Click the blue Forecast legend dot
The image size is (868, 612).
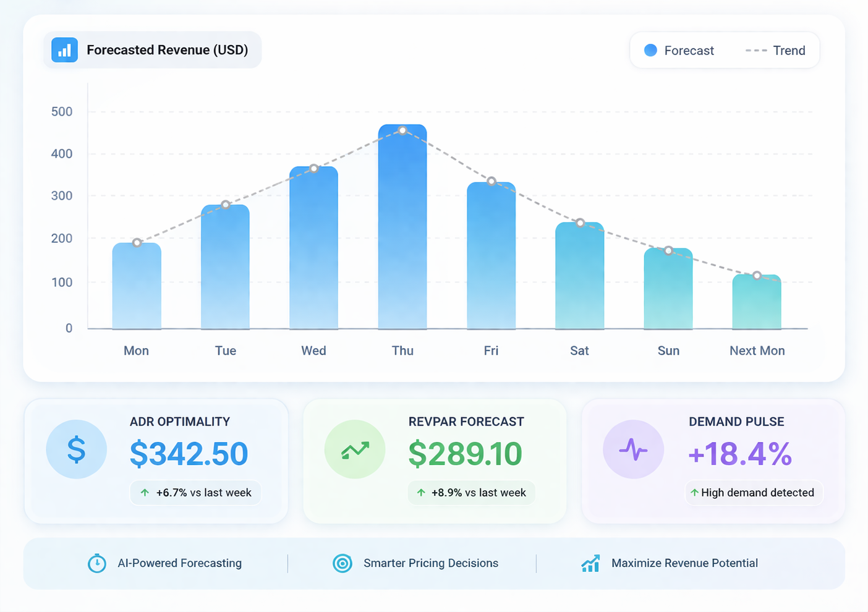pos(650,51)
